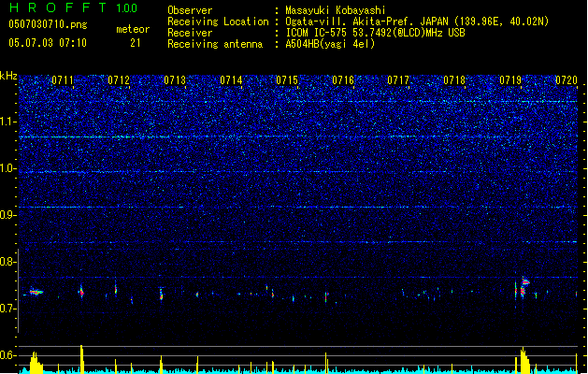The height and width of the screenshot is (374, 588).
Task: Click the Receiver label
Action: [190, 33]
